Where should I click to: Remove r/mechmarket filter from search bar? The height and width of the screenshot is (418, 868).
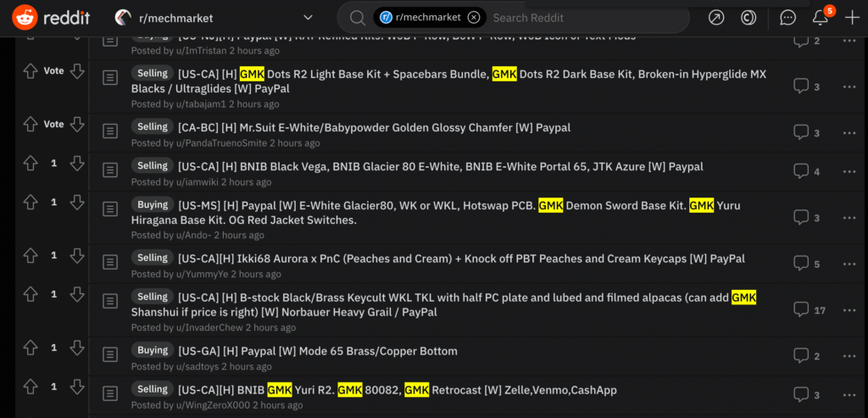473,18
